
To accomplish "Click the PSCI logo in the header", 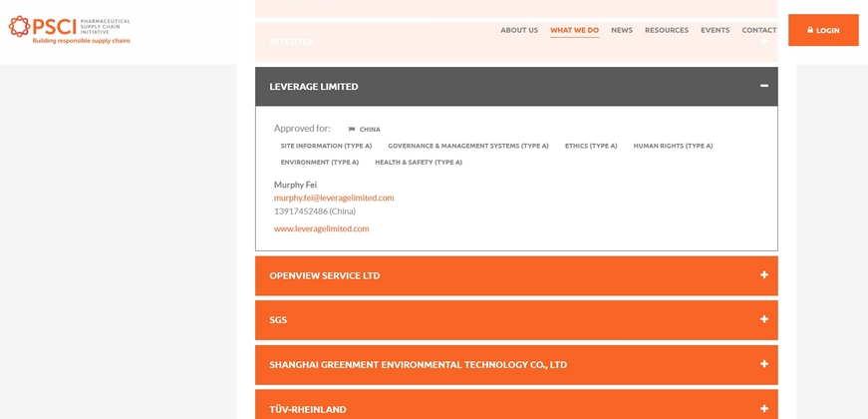I will click(x=70, y=29).
